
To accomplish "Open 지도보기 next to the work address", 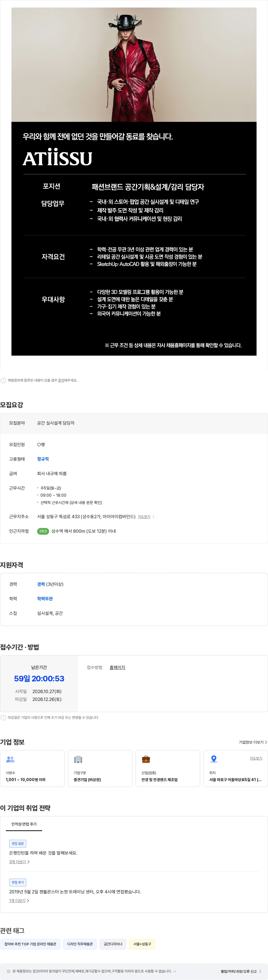I will [144, 517].
